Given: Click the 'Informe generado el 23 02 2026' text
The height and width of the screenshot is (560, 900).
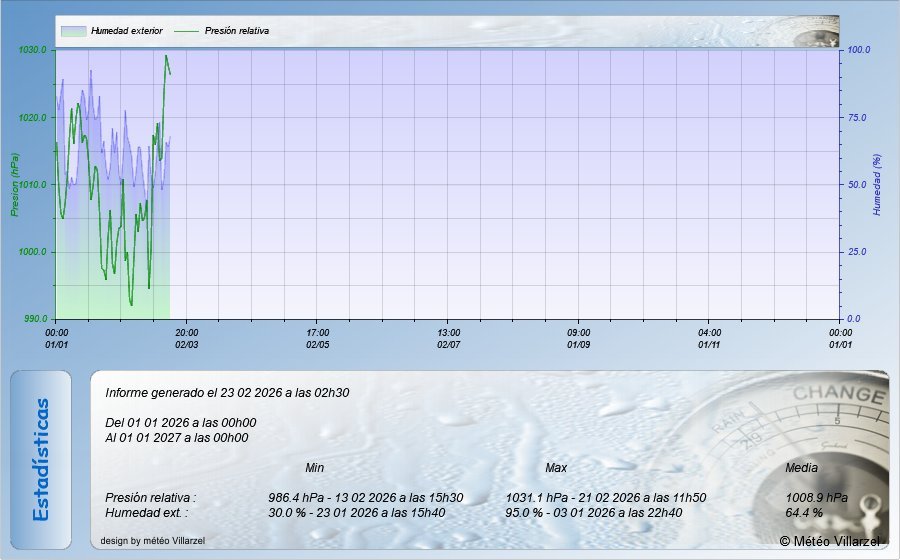Looking at the screenshot, I should [x=227, y=393].
